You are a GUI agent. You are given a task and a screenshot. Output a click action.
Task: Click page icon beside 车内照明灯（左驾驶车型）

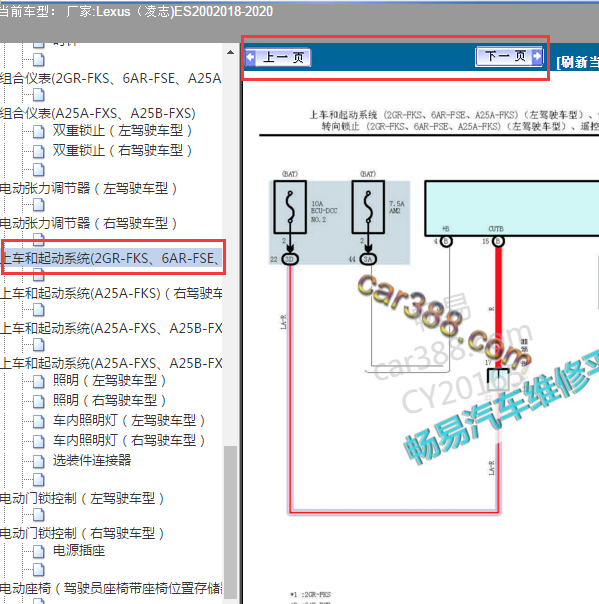[39, 421]
